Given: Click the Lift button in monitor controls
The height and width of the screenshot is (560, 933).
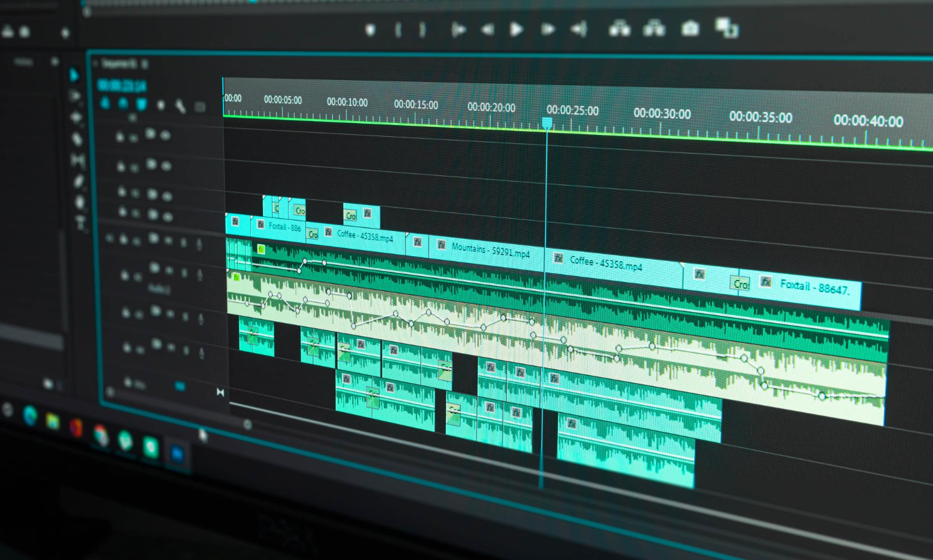Looking at the screenshot, I should coord(619,29).
